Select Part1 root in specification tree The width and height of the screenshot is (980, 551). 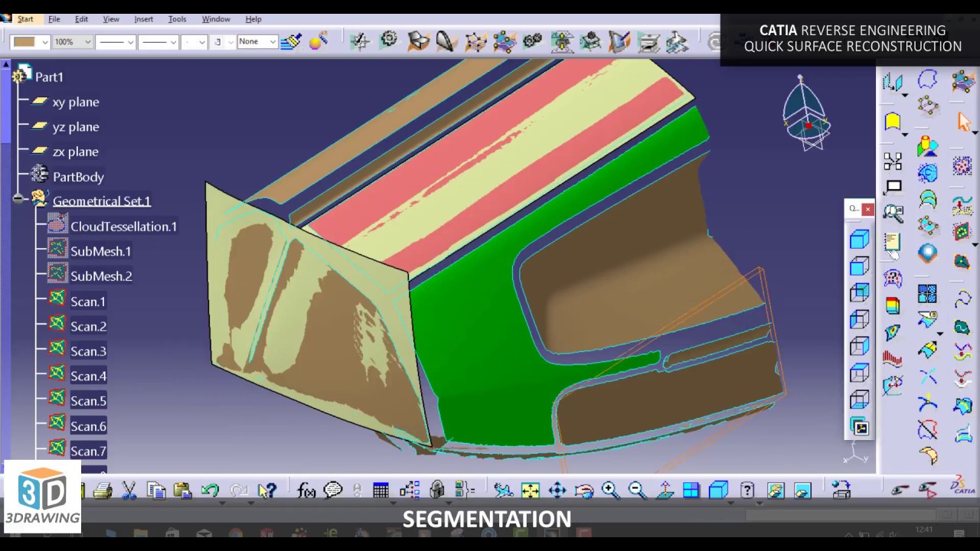[49, 77]
